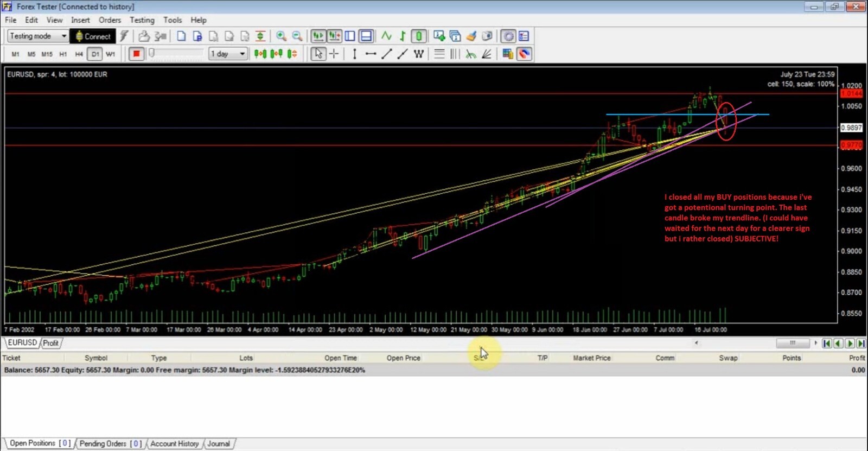The width and height of the screenshot is (868, 451).
Task: Click the add indicator icon
Action: click(439, 36)
